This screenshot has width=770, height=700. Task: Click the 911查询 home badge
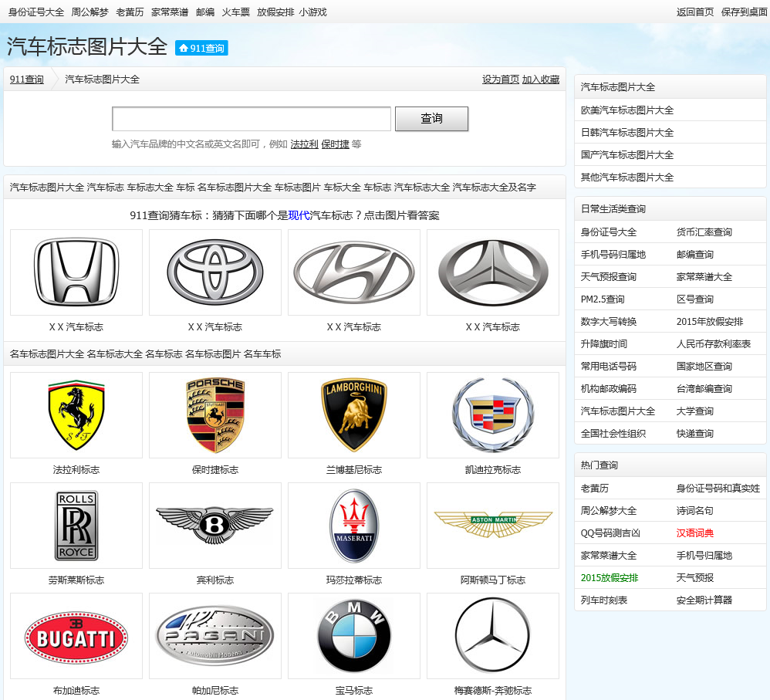[x=201, y=48]
